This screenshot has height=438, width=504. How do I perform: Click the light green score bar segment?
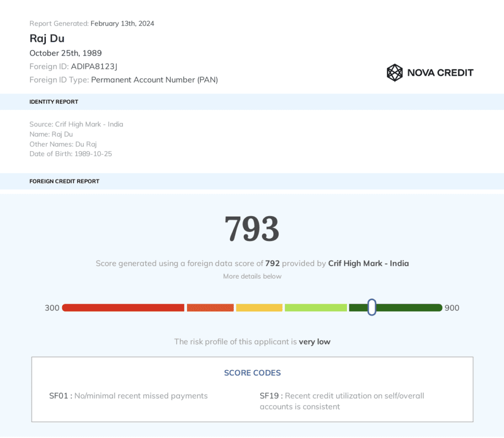(315, 308)
